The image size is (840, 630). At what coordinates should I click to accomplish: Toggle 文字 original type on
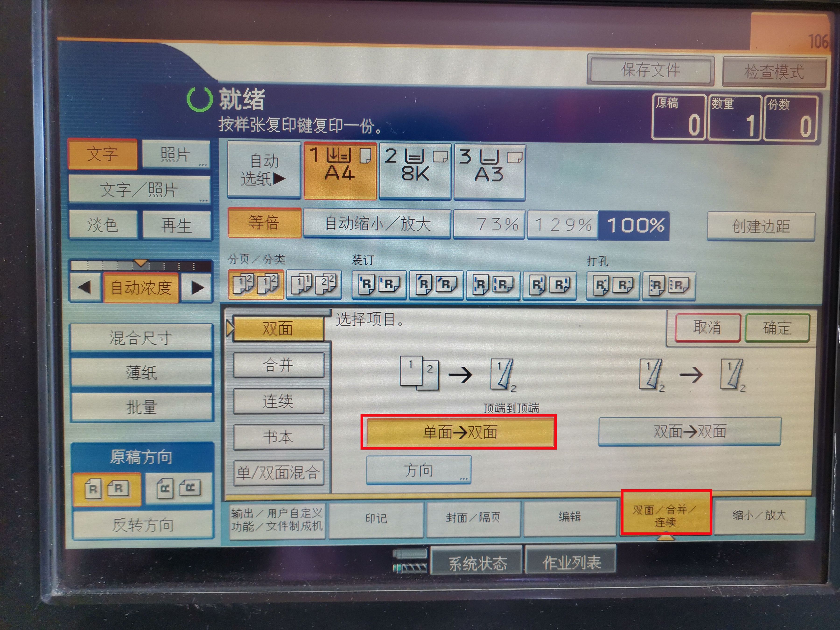point(102,154)
